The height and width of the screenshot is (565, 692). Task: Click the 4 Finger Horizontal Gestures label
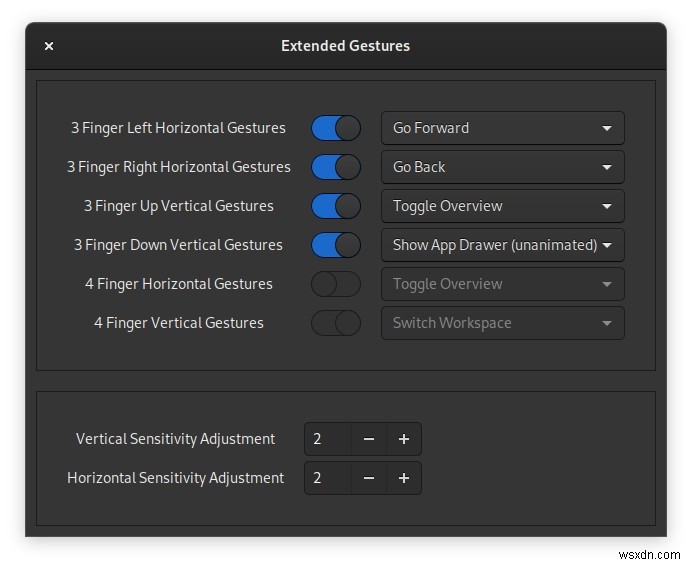pos(179,284)
